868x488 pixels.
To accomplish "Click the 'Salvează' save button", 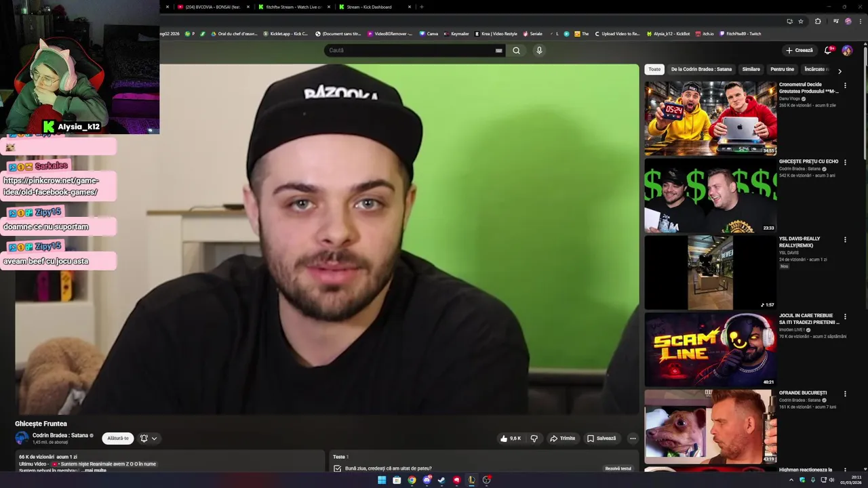I will [601, 439].
